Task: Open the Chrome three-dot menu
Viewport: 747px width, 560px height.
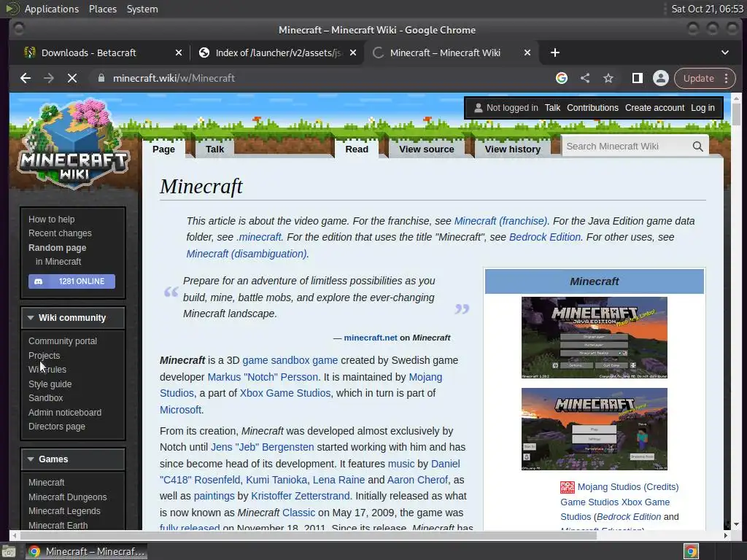Action: [x=727, y=78]
